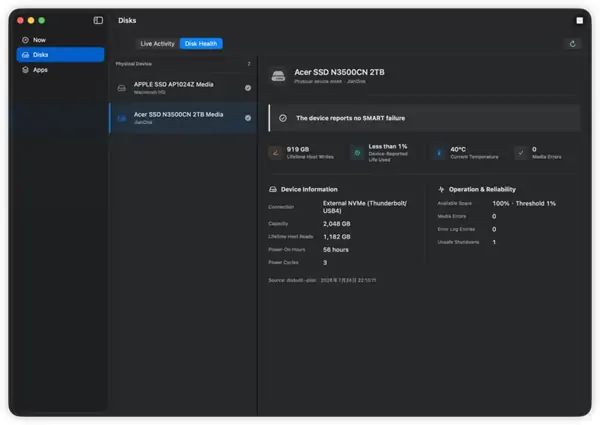Viewport: 600px width, 425px height.
Task: Click the Media Errors checkmark icon
Action: point(521,153)
